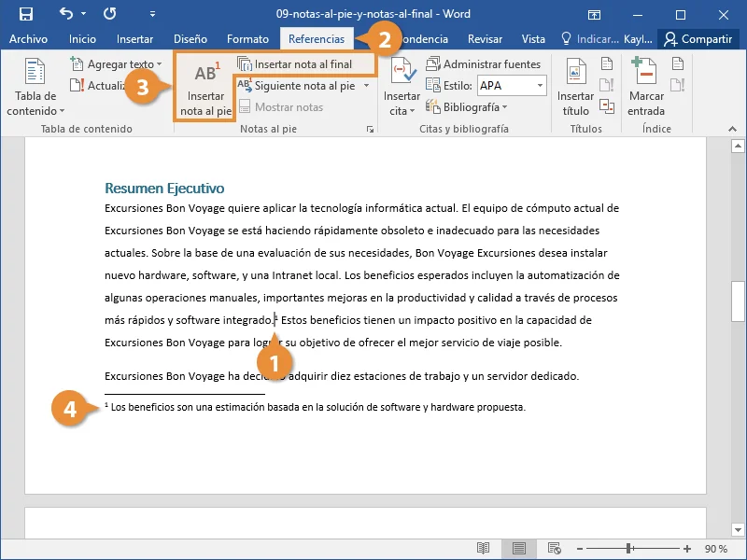This screenshot has width=747, height=560.
Task: Click the Indicar lightbulb search box
Action: click(590, 39)
